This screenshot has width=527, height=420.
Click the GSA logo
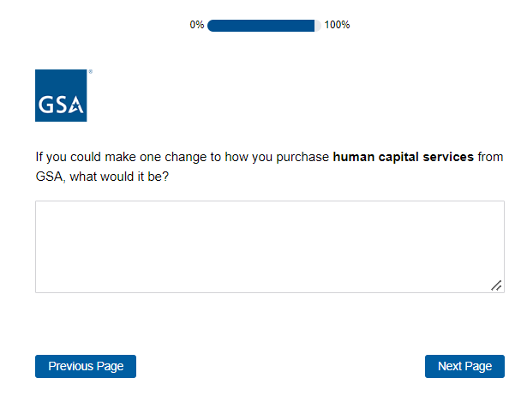[x=61, y=95]
